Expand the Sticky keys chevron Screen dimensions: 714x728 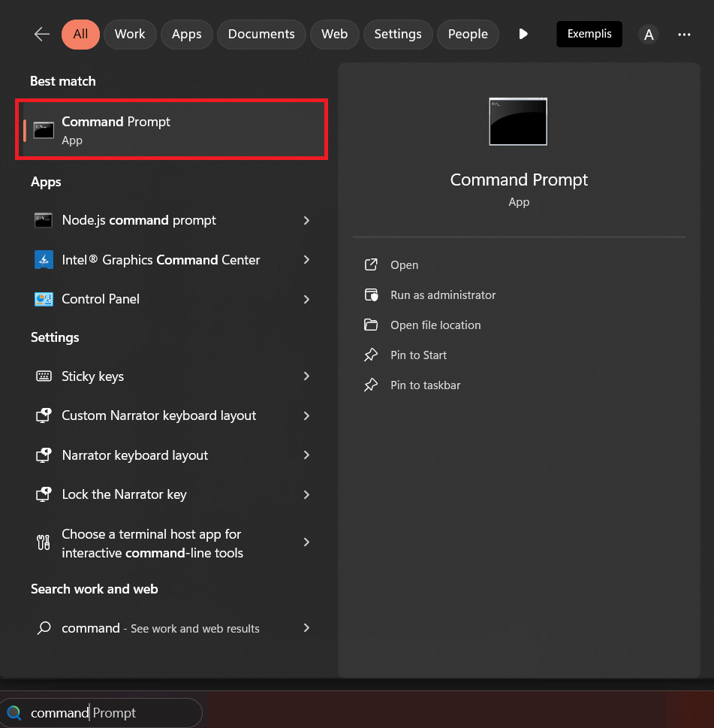pyautogui.click(x=306, y=376)
